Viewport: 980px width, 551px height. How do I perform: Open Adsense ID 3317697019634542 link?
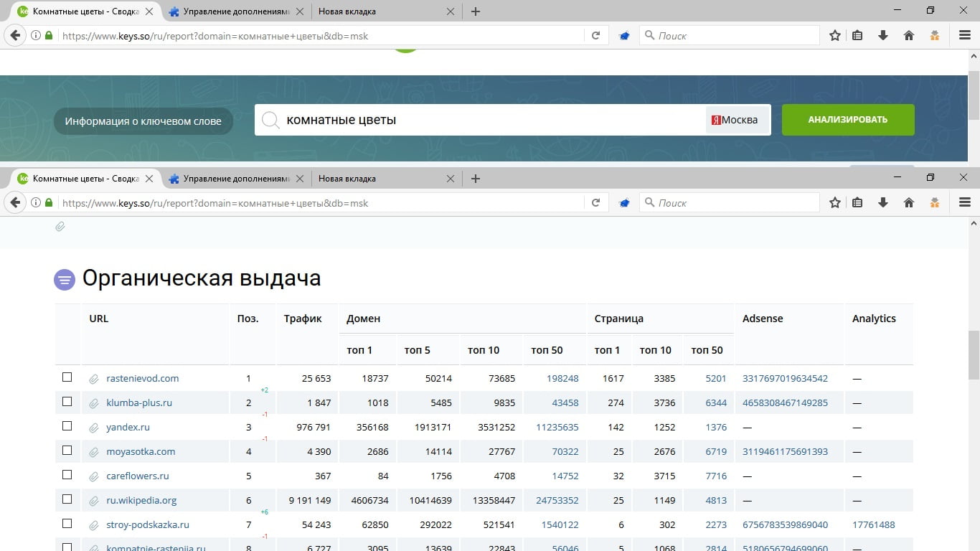[785, 378]
